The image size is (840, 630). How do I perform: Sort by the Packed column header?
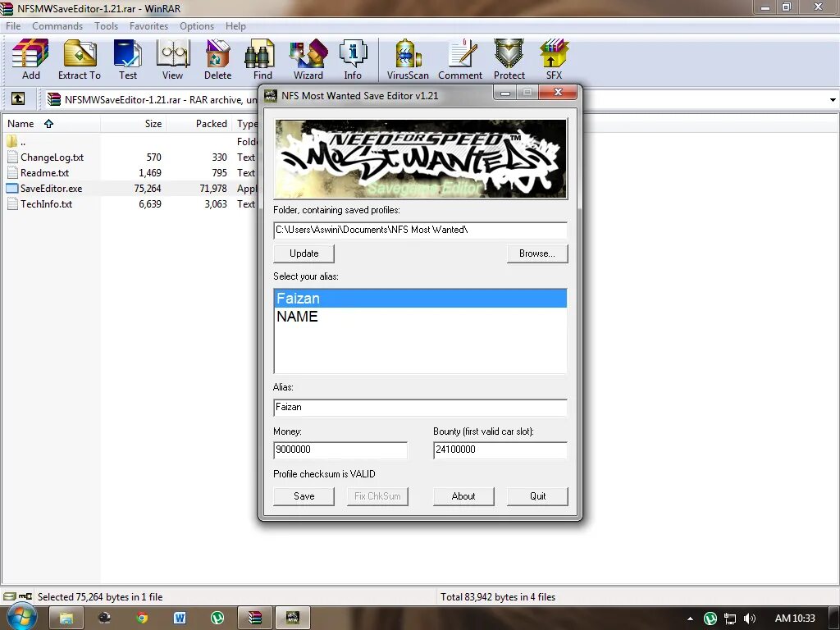click(199, 124)
